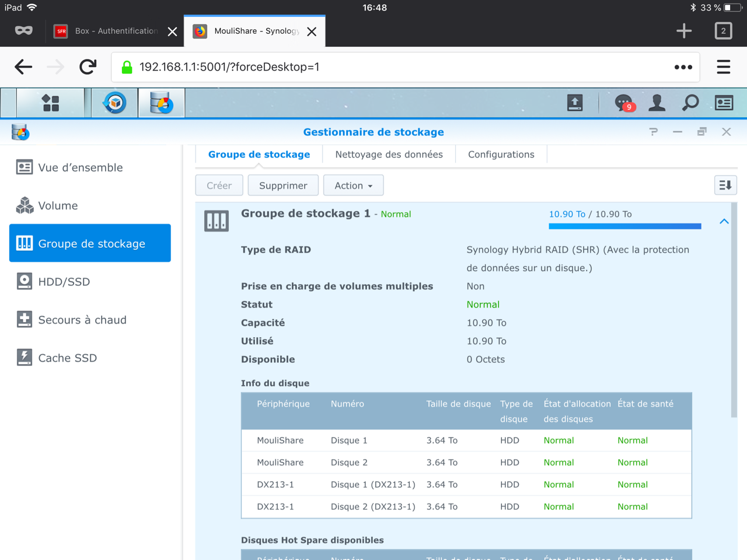
Task: Click the HDD/SSD disk sidebar icon
Action: [25, 282]
